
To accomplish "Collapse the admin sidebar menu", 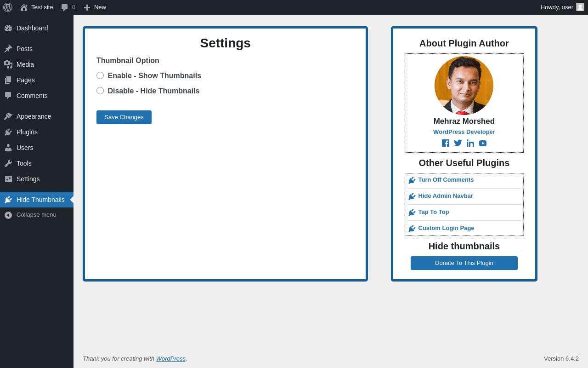I will click(37, 215).
